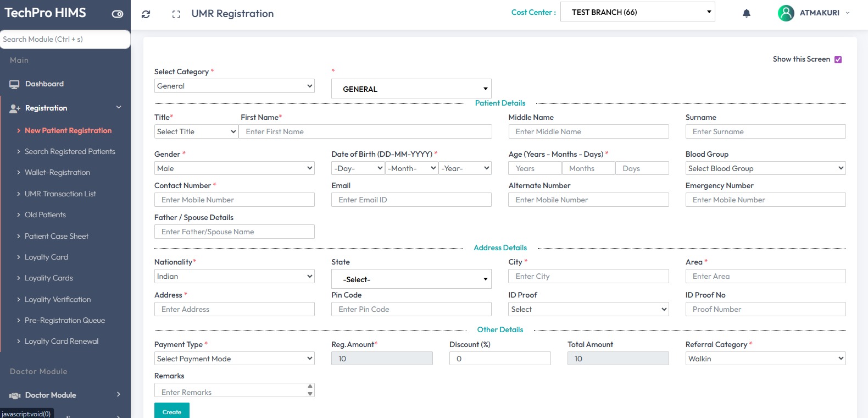Open the GENERAL dropdown
The width and height of the screenshot is (868, 418).
(x=411, y=89)
